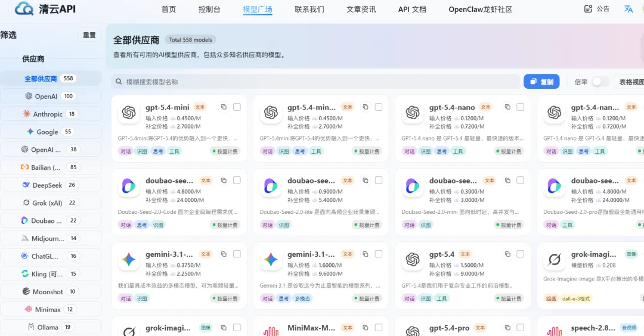The height and width of the screenshot is (336, 644).
Task: Click the 清云API cloud logo
Action: [x=24, y=8]
